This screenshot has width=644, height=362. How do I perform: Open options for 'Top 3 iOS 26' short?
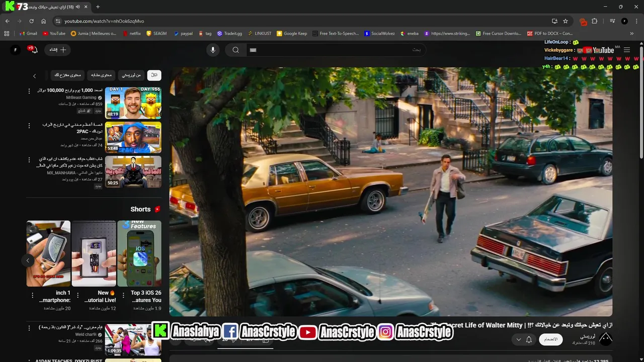pyautogui.click(x=123, y=295)
